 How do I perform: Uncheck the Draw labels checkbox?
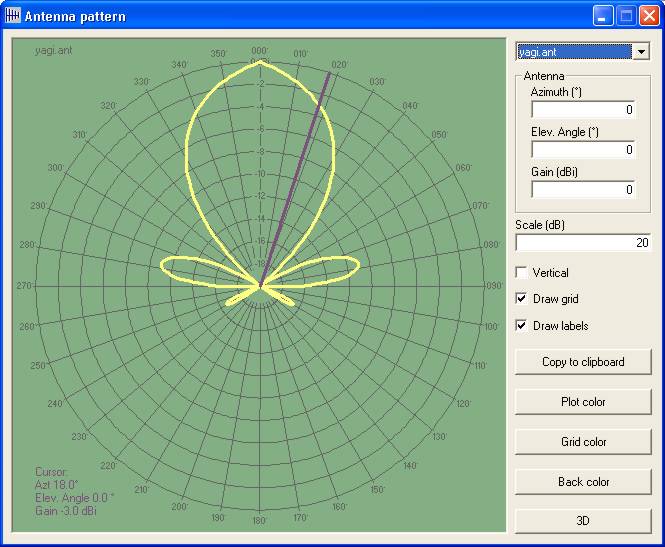[x=521, y=326]
